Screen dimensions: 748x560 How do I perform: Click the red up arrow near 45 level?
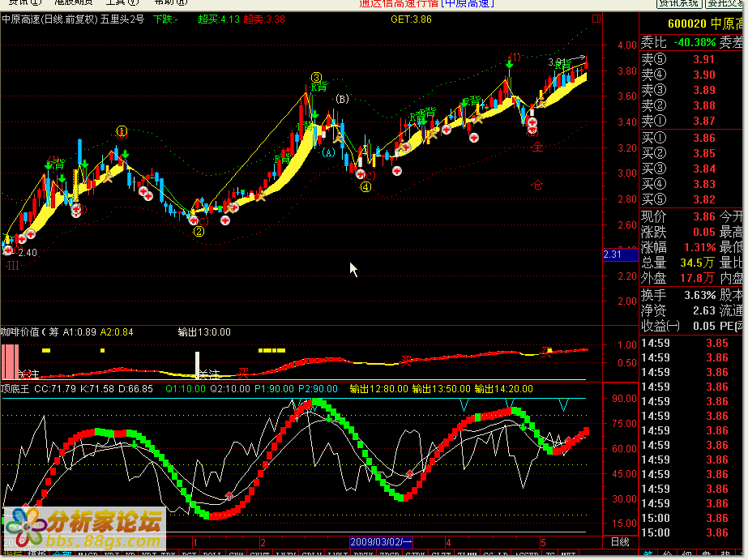(410, 473)
